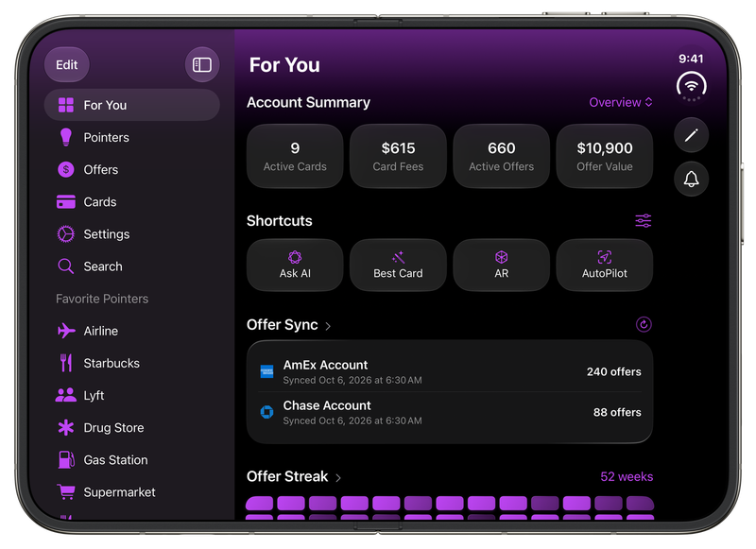This screenshot has width=756, height=549.
Task: Open the 9 Active Cards summary tile
Action: pos(295,156)
